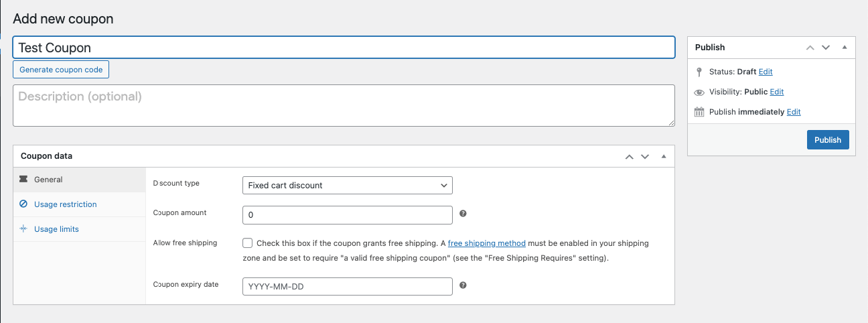Screen dimensions: 868x323
Task: Click the Usage limits icon
Action: [24, 229]
